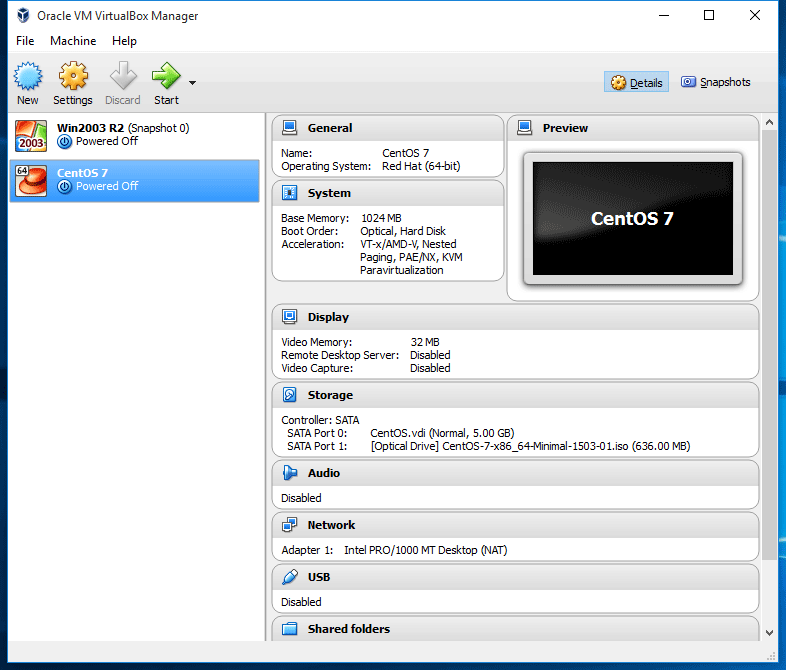786x670 pixels.
Task: Click the Preview section icon
Action: point(524,128)
